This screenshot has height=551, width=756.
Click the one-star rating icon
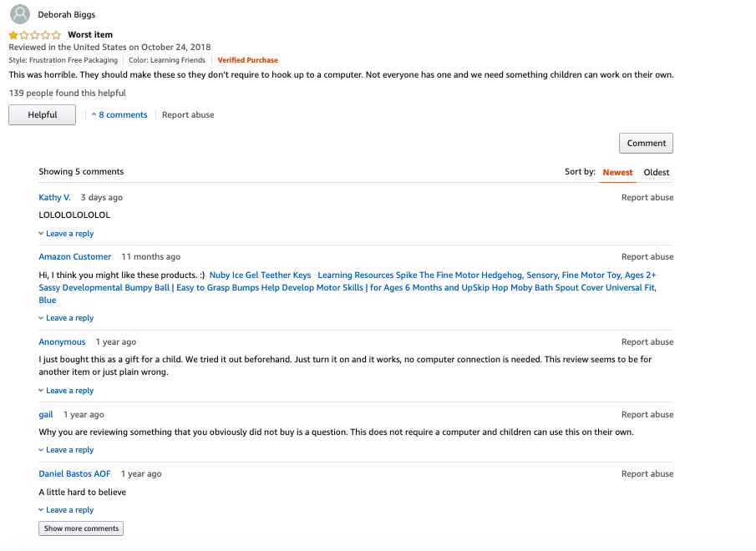35,35
